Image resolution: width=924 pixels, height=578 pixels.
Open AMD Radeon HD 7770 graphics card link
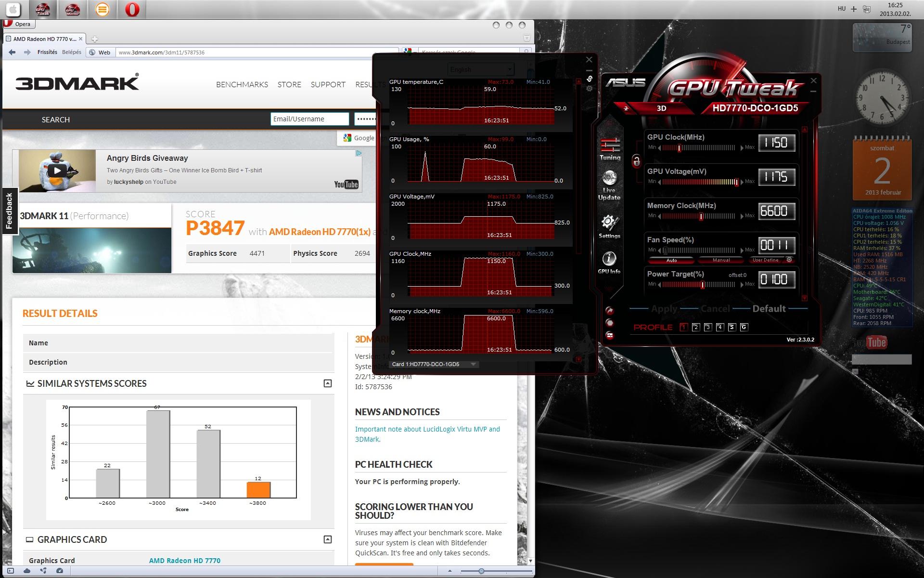185,561
